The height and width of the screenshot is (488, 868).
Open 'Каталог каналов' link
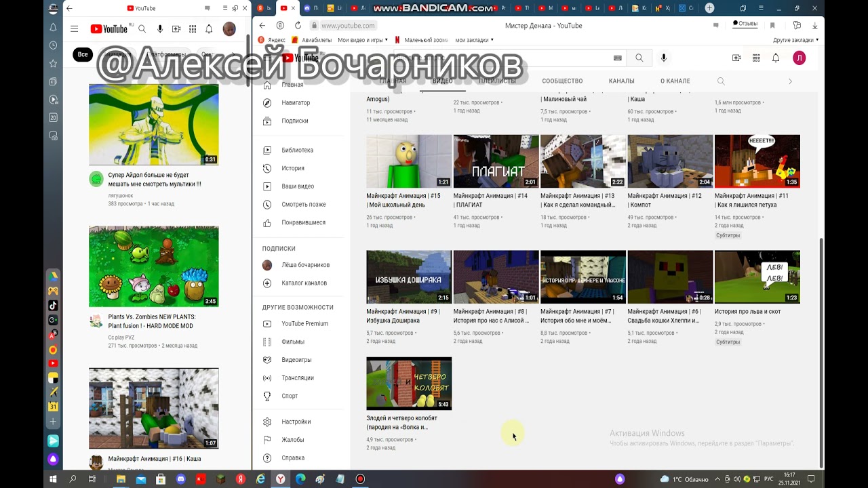click(302, 283)
